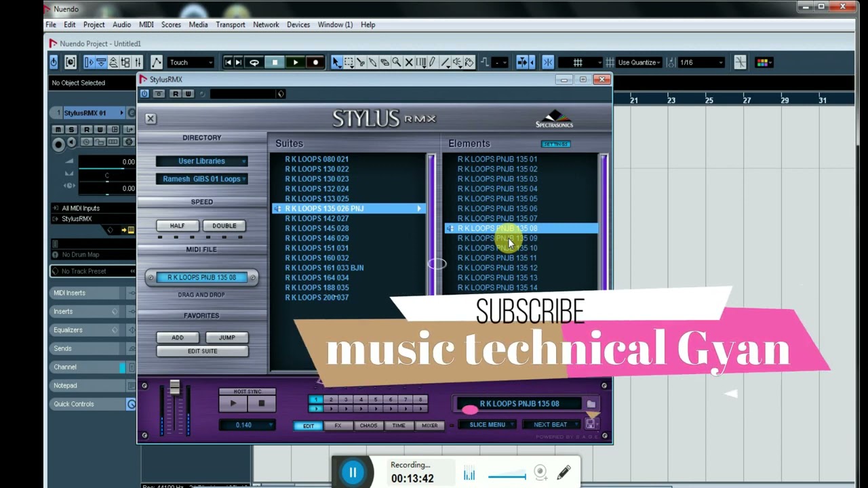This screenshot has height=488, width=868.
Task: Switch to the FX tab in Stylus
Action: 338,426
